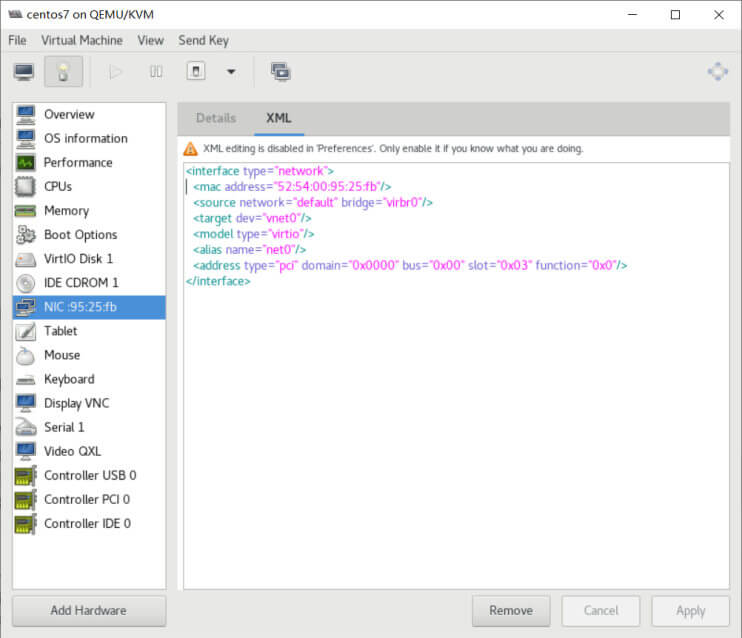This screenshot has height=638, width=742.
Task: Click the Add Hardware button
Action: click(89, 611)
